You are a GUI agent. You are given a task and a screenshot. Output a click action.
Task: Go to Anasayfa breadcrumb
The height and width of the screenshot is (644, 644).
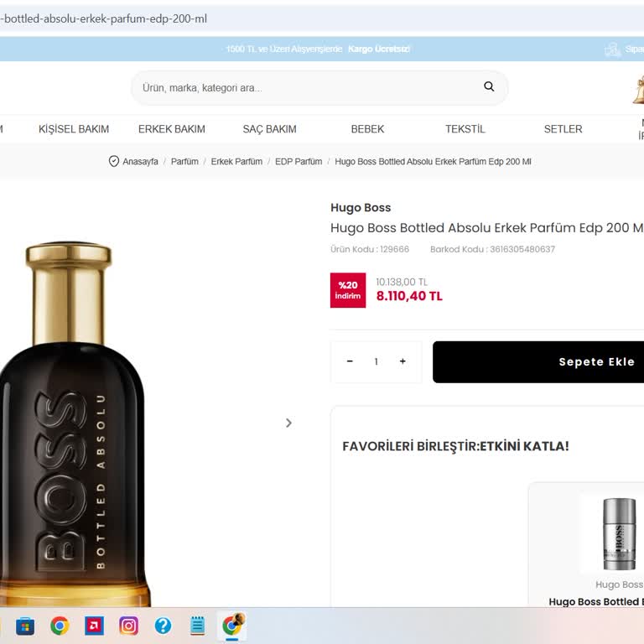140,161
